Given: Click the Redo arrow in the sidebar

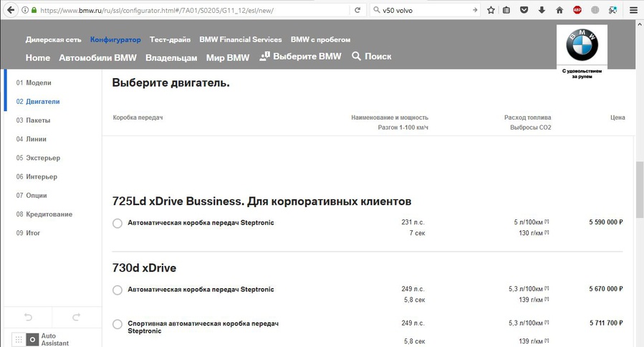Looking at the screenshot, I should [77, 317].
